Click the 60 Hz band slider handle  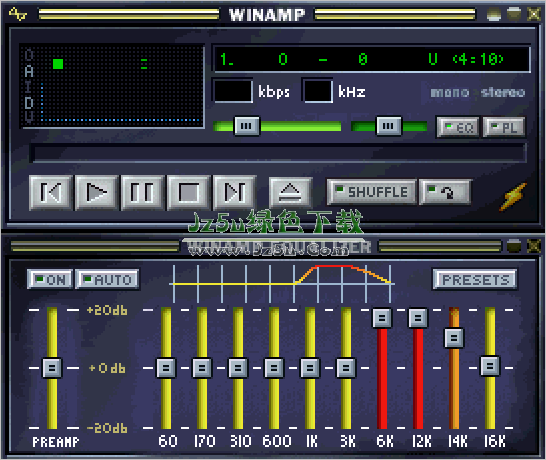[166, 368]
